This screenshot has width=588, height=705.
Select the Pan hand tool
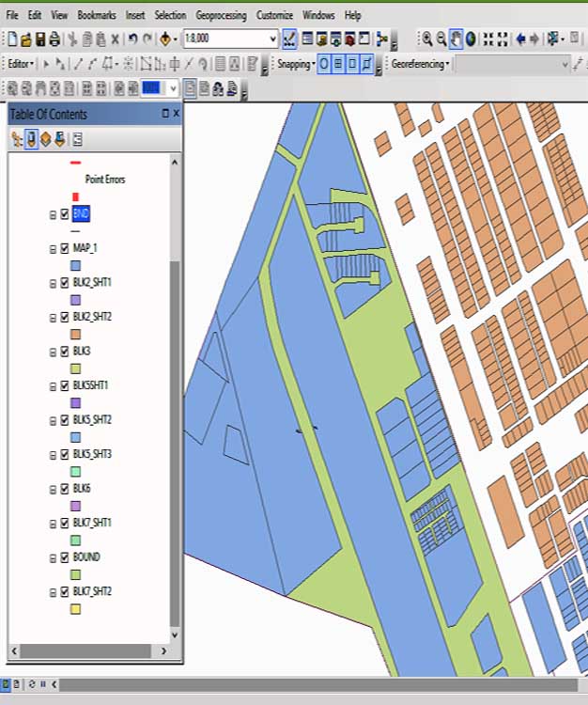(456, 39)
